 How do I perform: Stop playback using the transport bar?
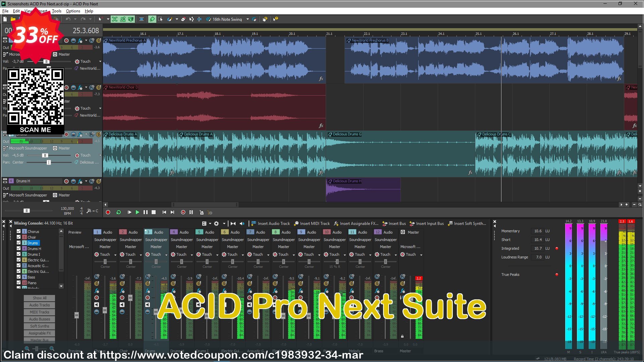click(x=154, y=212)
